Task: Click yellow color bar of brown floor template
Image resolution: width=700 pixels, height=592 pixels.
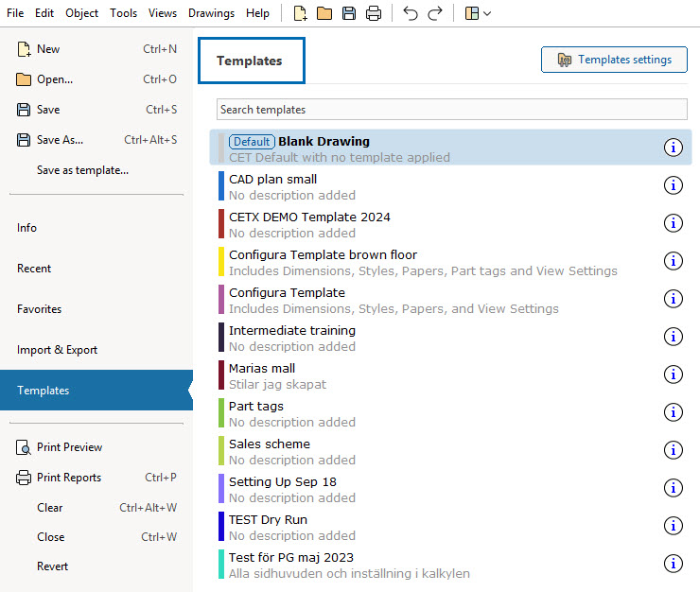Action: pyautogui.click(x=221, y=262)
